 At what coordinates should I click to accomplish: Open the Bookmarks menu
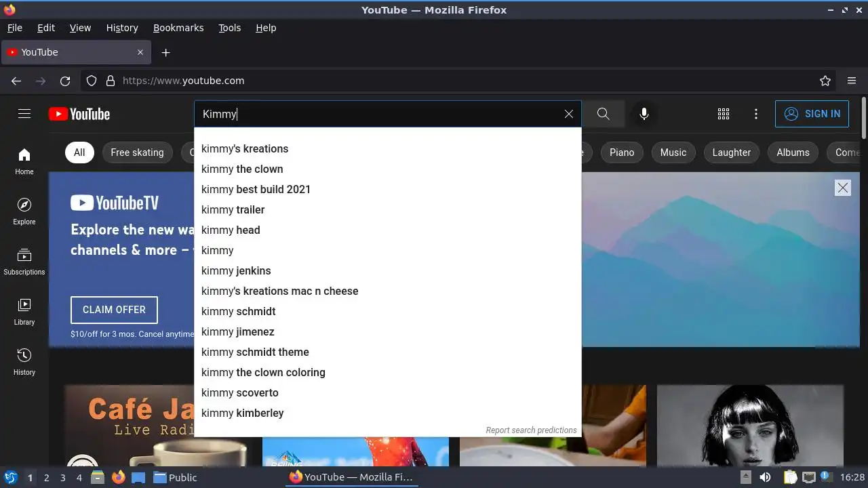(178, 28)
